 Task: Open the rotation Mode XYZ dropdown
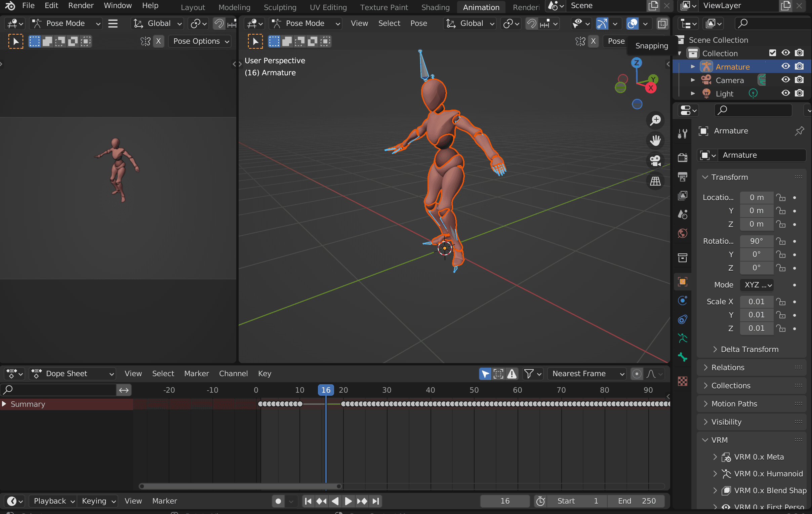coord(756,285)
